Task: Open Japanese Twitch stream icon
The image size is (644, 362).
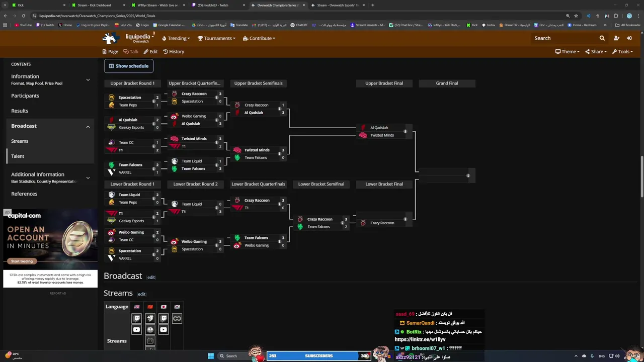Action: [164, 318]
